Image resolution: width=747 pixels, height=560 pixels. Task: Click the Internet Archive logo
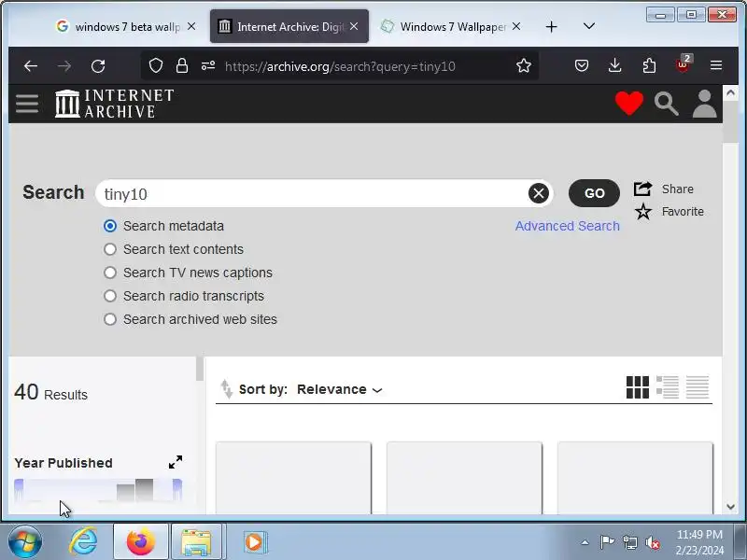(114, 104)
